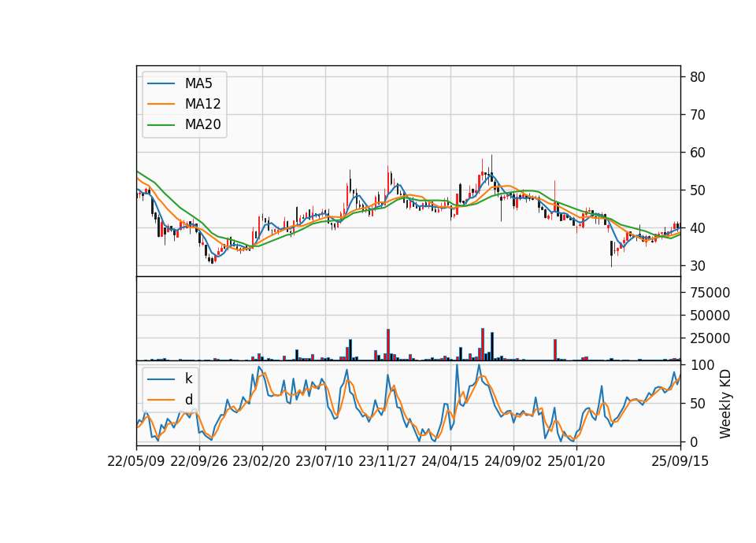
Task: Click the 24/04/15 date axis label
Action: click(x=450, y=461)
